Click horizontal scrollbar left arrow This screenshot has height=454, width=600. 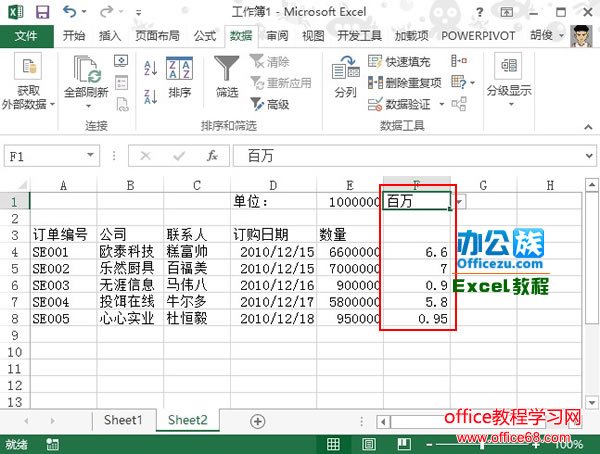point(383,422)
